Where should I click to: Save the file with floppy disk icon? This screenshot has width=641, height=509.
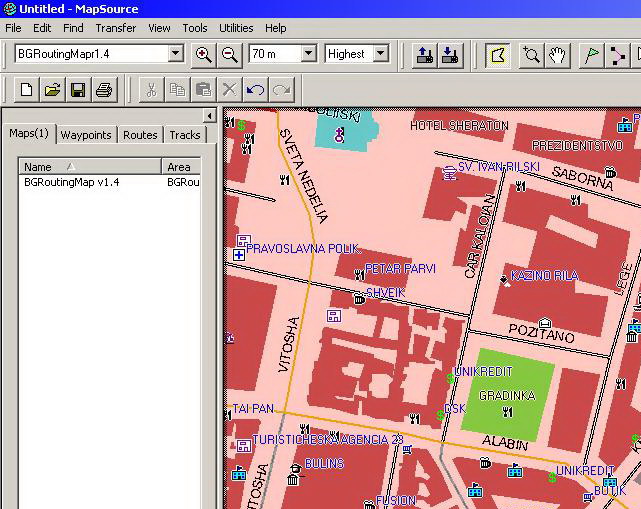click(78, 90)
